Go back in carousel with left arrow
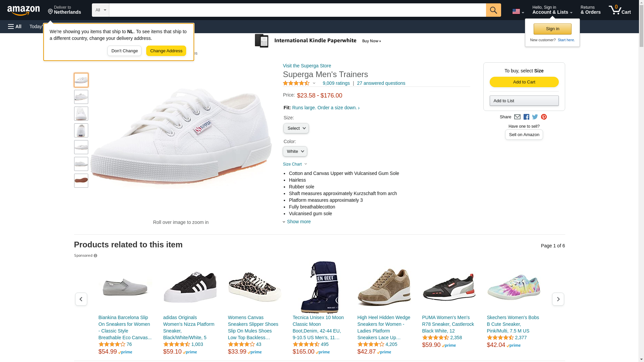Image resolution: width=644 pixels, height=362 pixels. (81, 299)
